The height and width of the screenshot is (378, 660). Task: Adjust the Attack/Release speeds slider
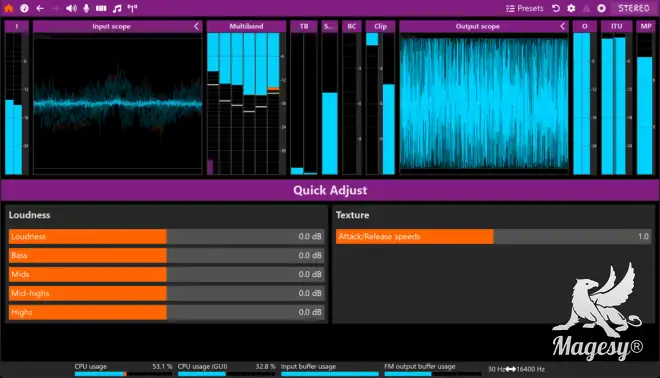494,237
